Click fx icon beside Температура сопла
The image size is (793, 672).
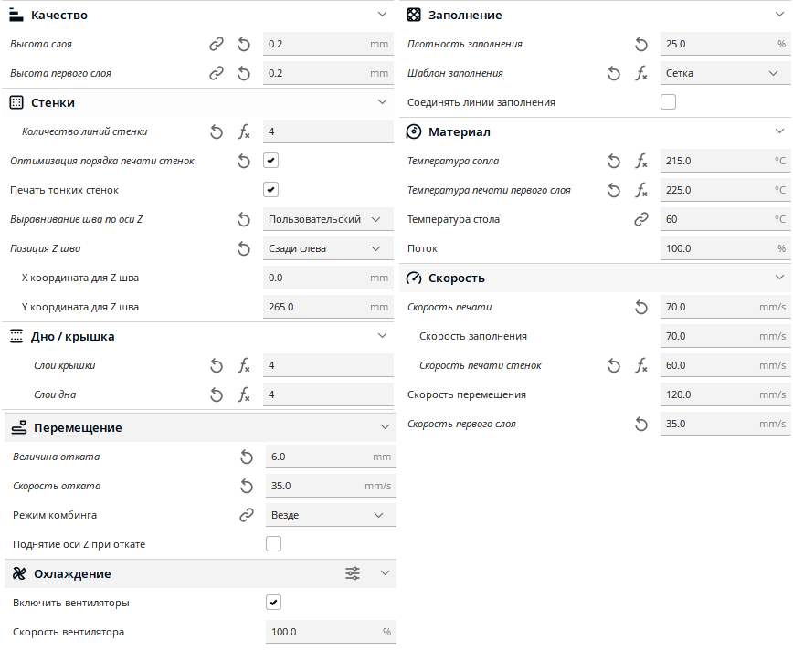[x=641, y=162]
